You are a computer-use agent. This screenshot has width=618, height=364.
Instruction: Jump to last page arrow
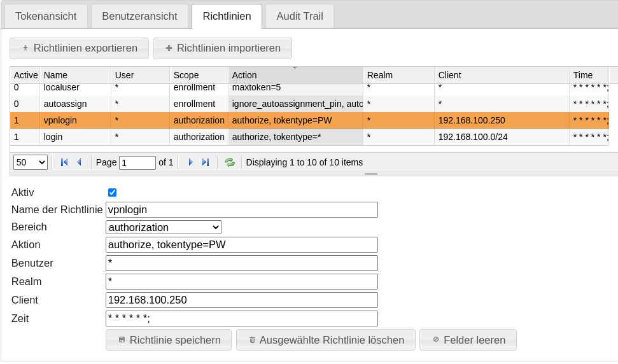pos(206,162)
